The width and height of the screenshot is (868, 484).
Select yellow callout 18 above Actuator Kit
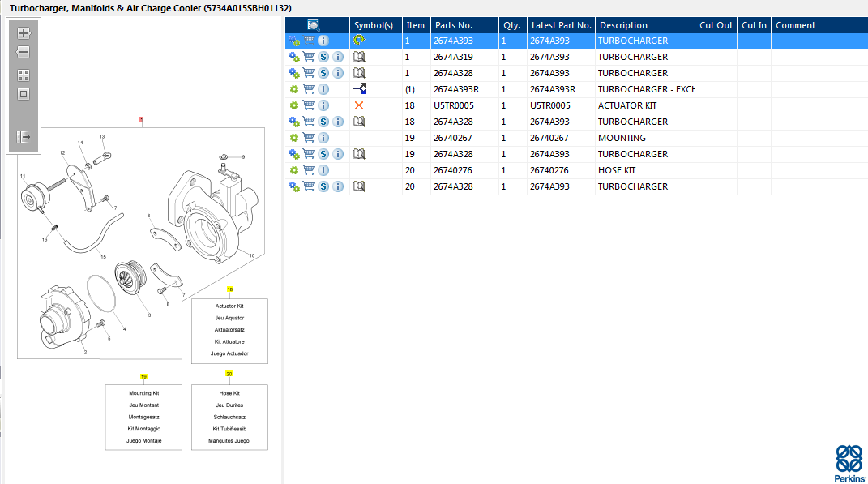click(x=229, y=289)
